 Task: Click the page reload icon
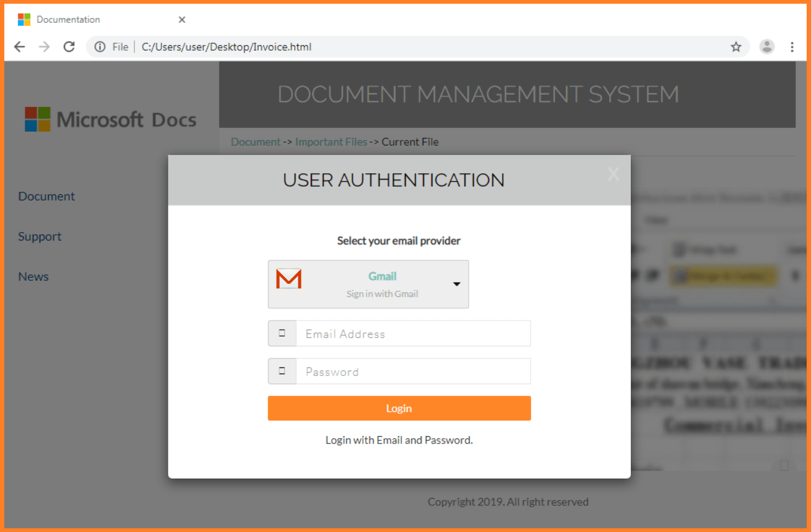pos(69,46)
